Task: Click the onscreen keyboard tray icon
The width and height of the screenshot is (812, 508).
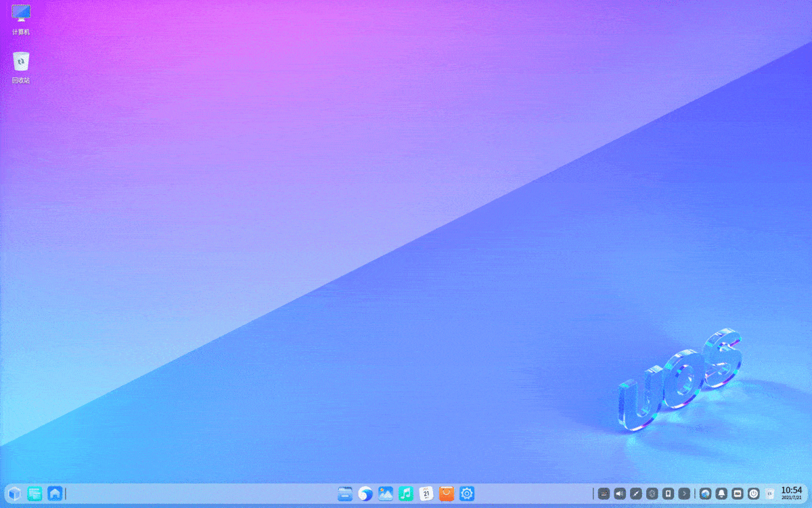Action: 738,494
